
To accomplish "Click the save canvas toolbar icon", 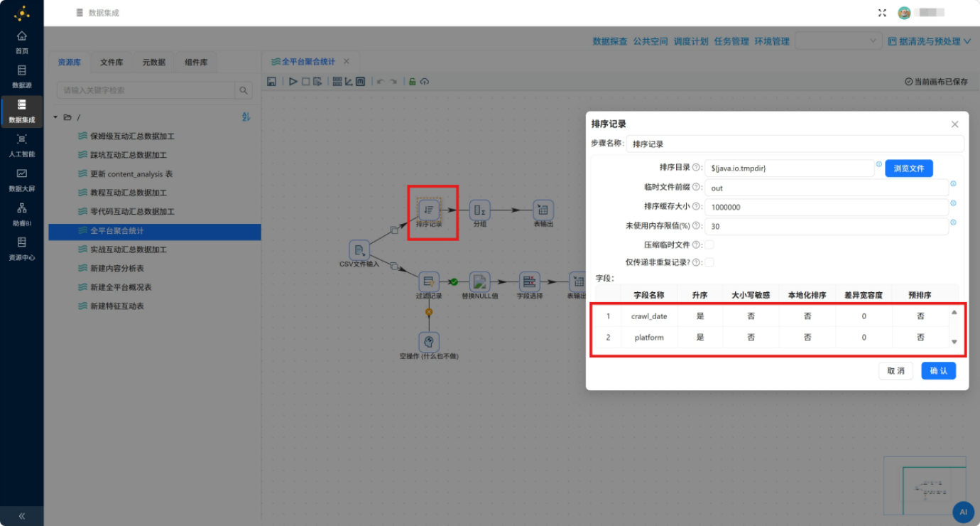I will tap(271, 82).
